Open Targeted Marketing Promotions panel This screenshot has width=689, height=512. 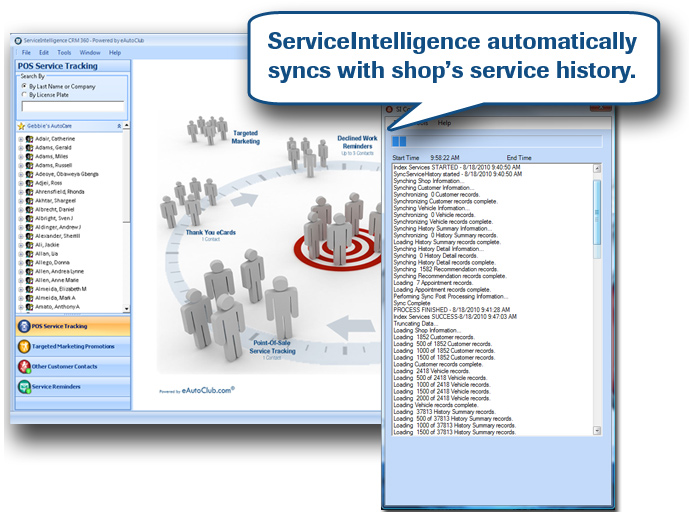click(73, 346)
